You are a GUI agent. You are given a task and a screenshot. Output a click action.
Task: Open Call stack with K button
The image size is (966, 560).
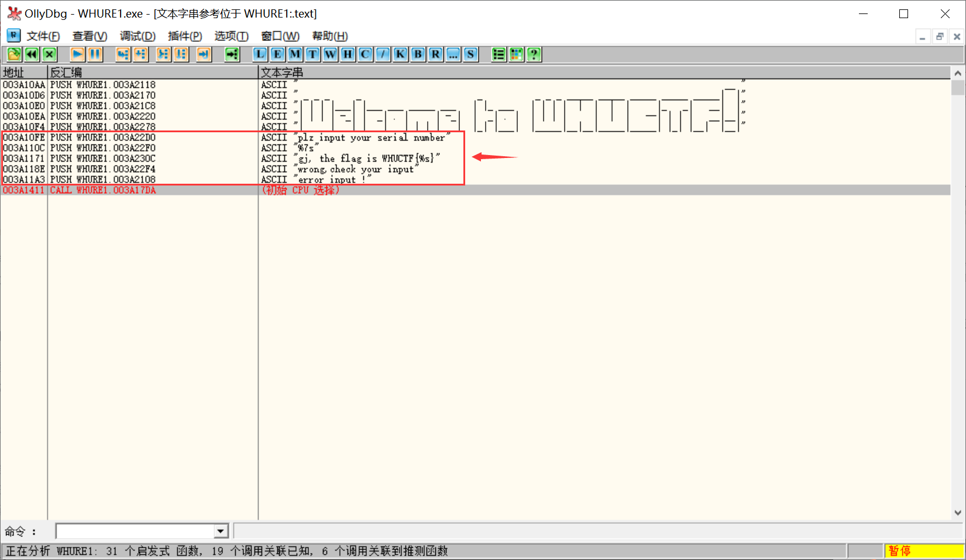pyautogui.click(x=400, y=54)
